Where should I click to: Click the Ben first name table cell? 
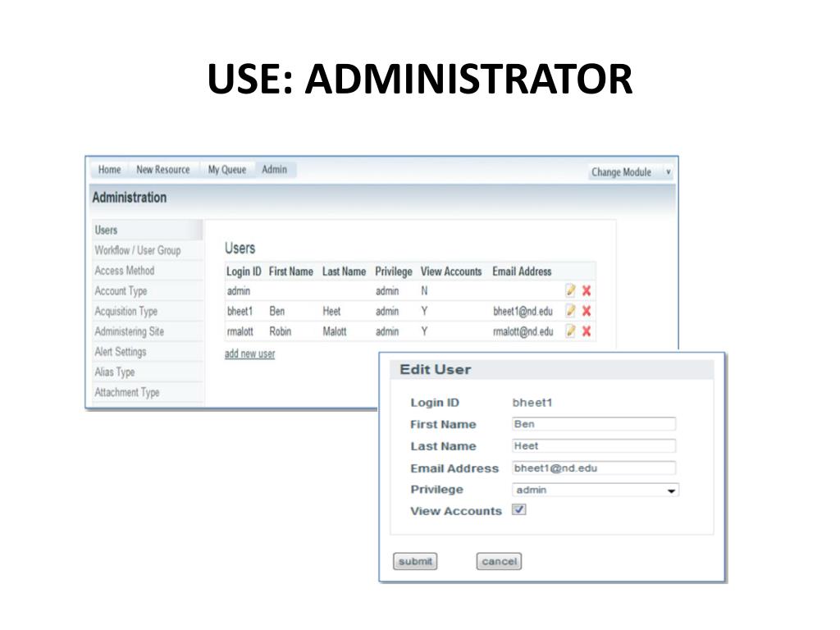tap(277, 311)
